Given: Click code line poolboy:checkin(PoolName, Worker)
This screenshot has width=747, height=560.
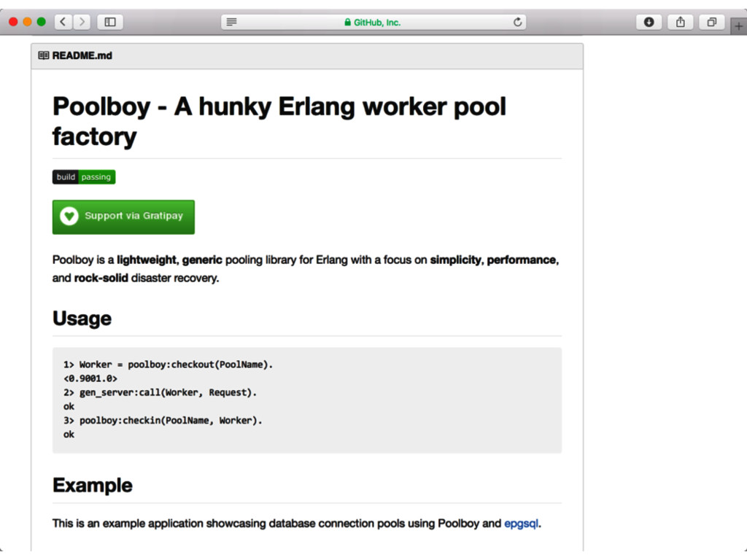Looking at the screenshot, I should click(163, 421).
